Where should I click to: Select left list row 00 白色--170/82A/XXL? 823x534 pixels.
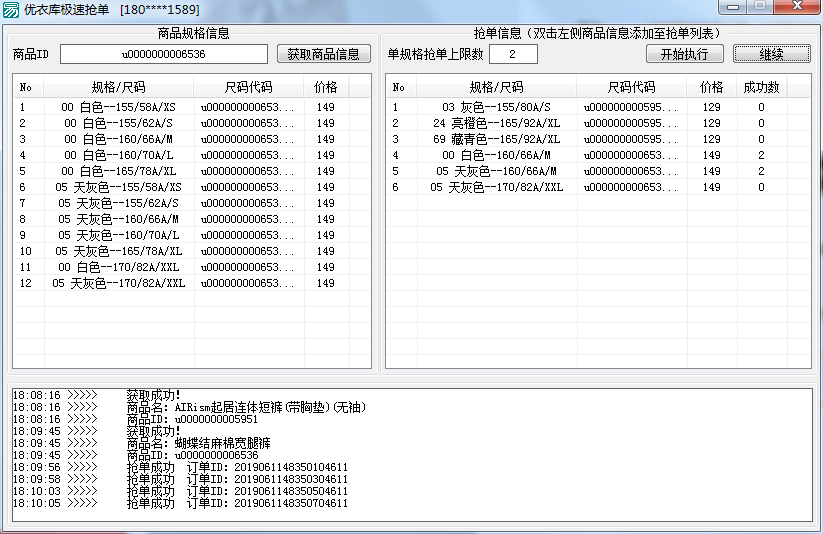(192, 267)
